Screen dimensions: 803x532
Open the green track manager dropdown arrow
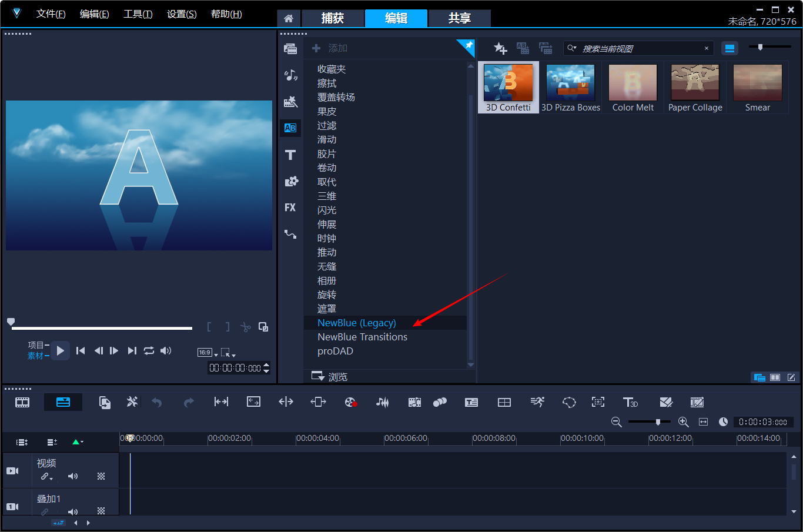tap(78, 442)
